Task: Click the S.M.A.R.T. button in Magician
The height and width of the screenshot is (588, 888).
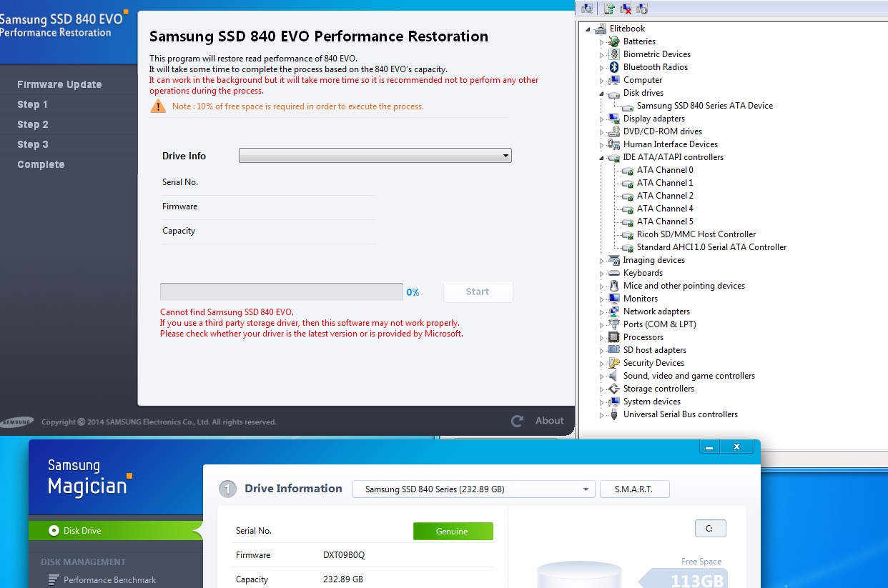Action: (634, 489)
